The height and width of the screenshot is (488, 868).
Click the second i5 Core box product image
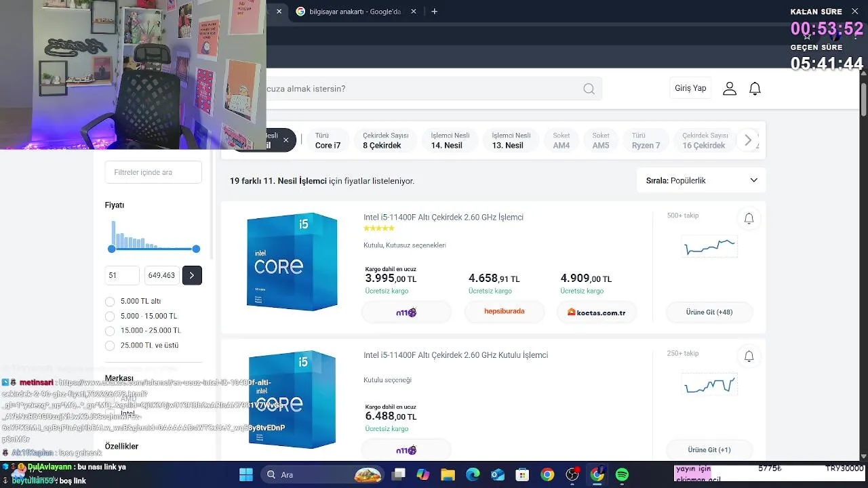point(292,399)
